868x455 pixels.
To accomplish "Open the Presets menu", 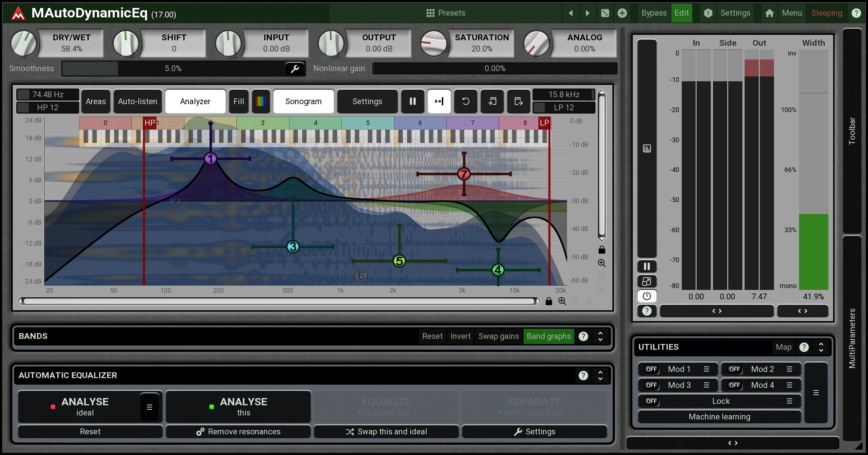I will (x=446, y=13).
